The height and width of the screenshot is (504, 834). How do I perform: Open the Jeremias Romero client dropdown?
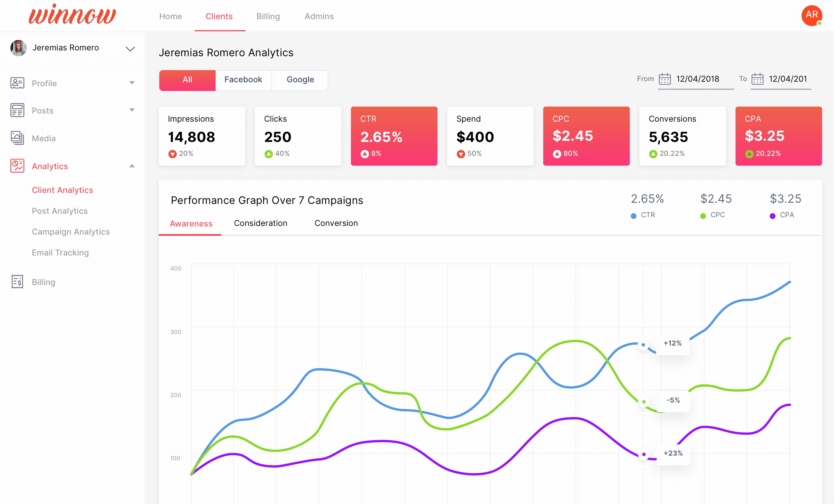(x=130, y=49)
